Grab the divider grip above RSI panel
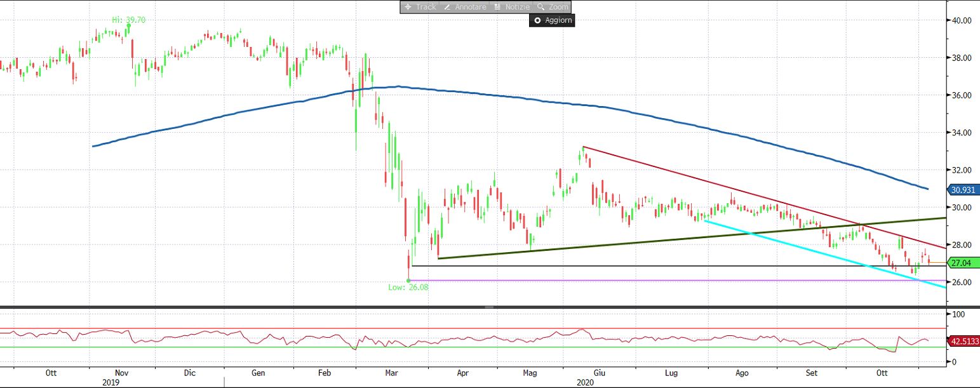The width and height of the screenshot is (980, 388). [x=489, y=307]
